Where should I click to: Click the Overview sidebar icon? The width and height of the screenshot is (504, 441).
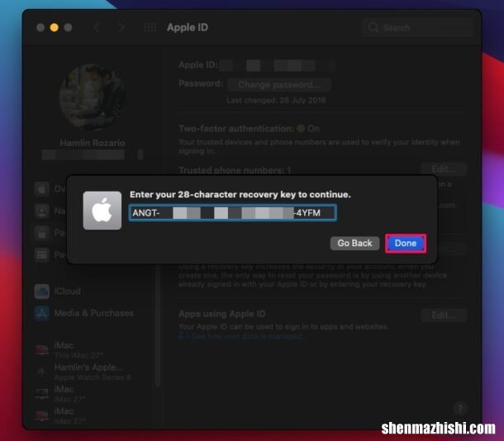[x=42, y=189]
